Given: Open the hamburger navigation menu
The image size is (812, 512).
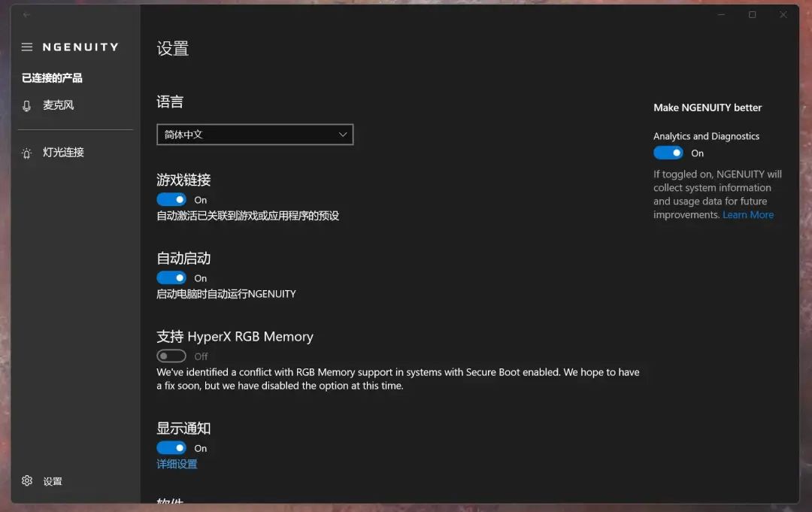Looking at the screenshot, I should click(x=27, y=47).
